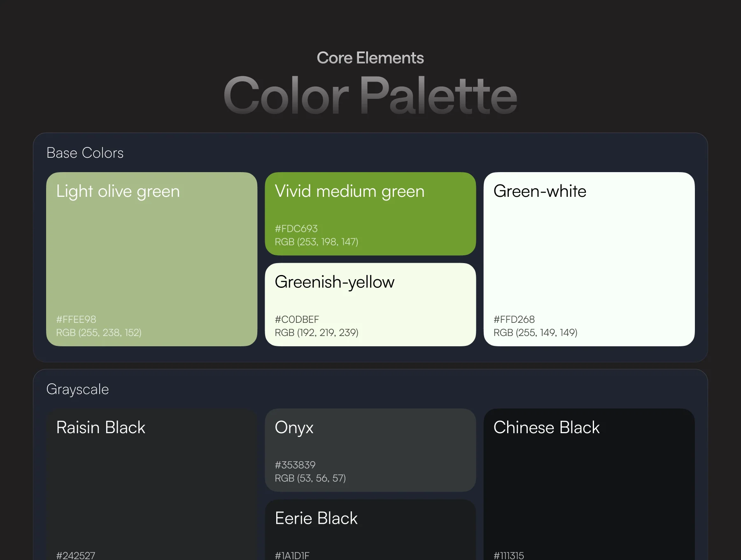Select the Vivid medium green swatch

370,214
